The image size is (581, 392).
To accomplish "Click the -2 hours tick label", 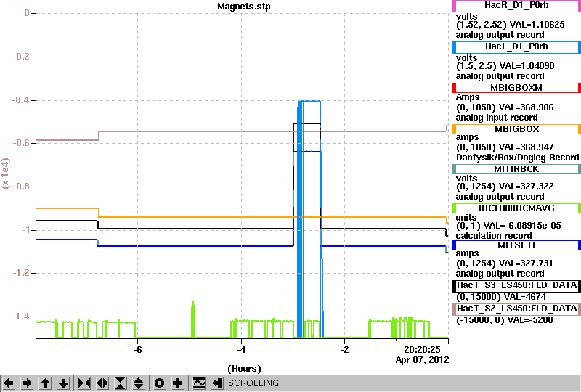I will [344, 350].
